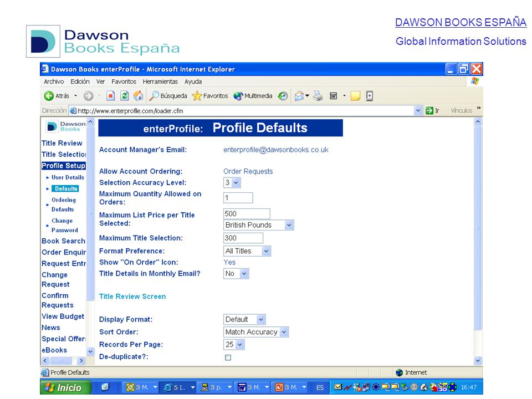Click the ES language indicator in taskbar

tap(320, 387)
